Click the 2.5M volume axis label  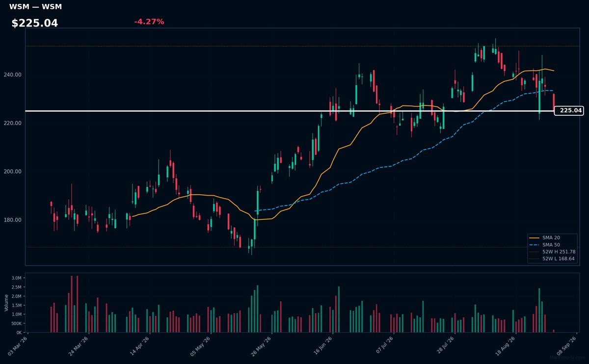coord(16,287)
